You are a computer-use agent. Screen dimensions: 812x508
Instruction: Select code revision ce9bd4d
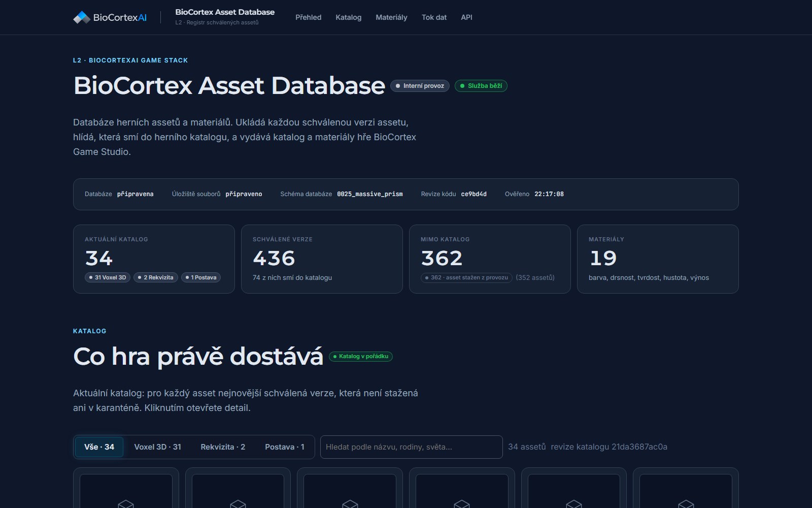(474, 194)
